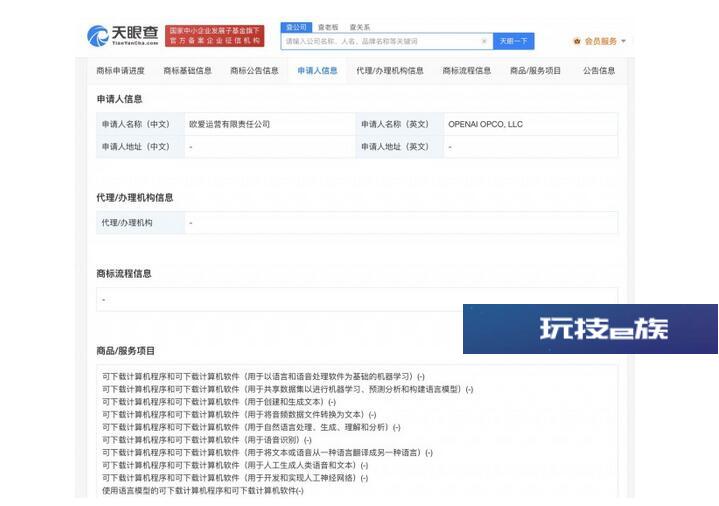Click the goods row about 语音识别
Image resolution: width=719 pixels, height=506 pixels.
point(207,440)
